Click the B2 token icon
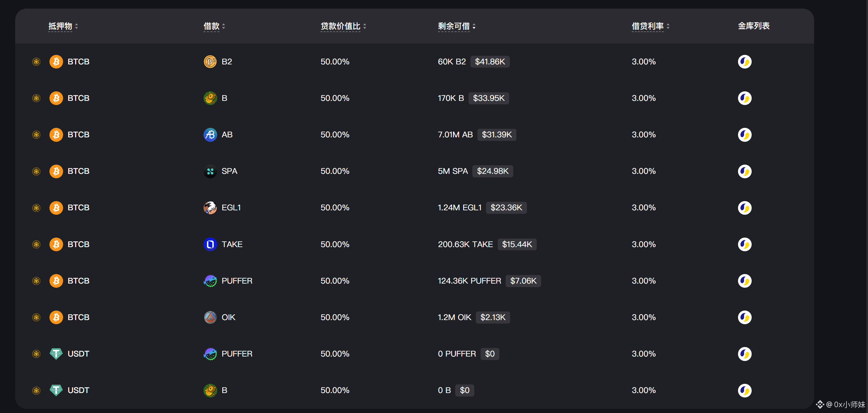Screen dimensions: 868x413 [x=210, y=62]
